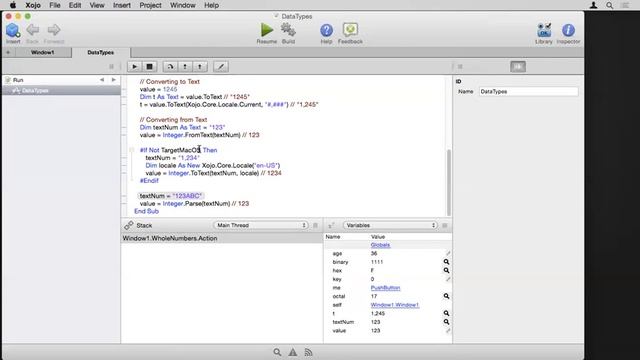Click the user account icon in menu bar
This screenshot has height=360, width=640.
(593, 5)
